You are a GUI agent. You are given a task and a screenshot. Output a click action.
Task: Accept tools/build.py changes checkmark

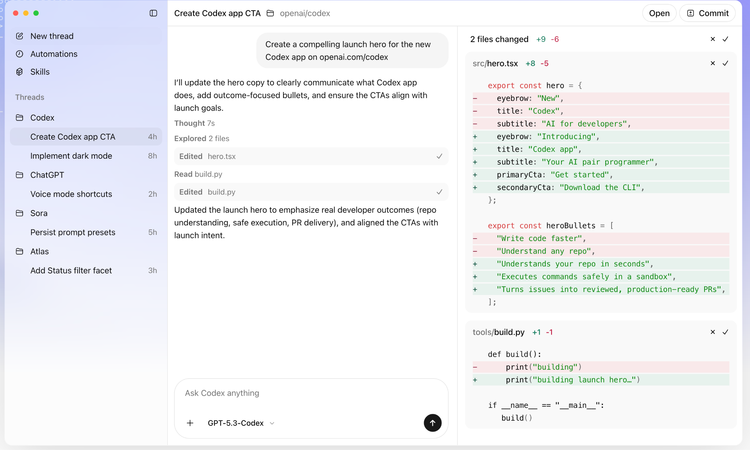[x=727, y=331]
